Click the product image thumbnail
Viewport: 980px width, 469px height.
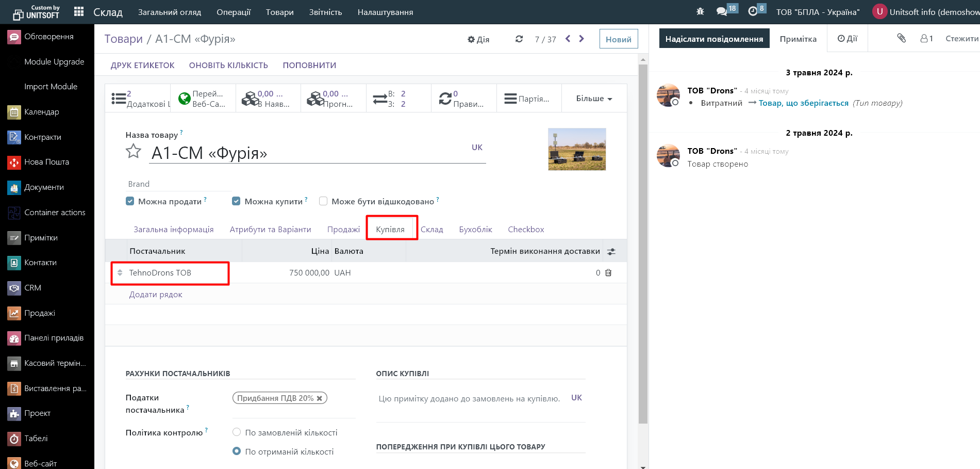click(577, 149)
